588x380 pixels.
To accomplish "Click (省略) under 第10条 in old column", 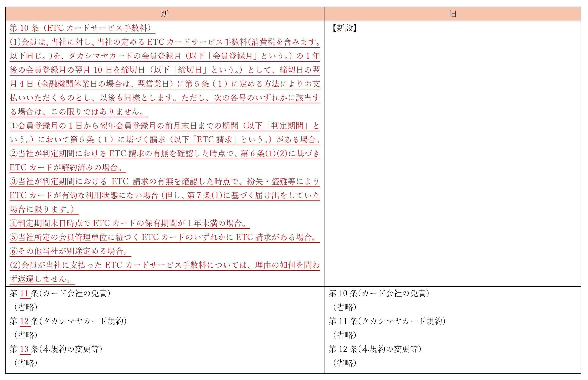I will pyautogui.click(x=345, y=307).
